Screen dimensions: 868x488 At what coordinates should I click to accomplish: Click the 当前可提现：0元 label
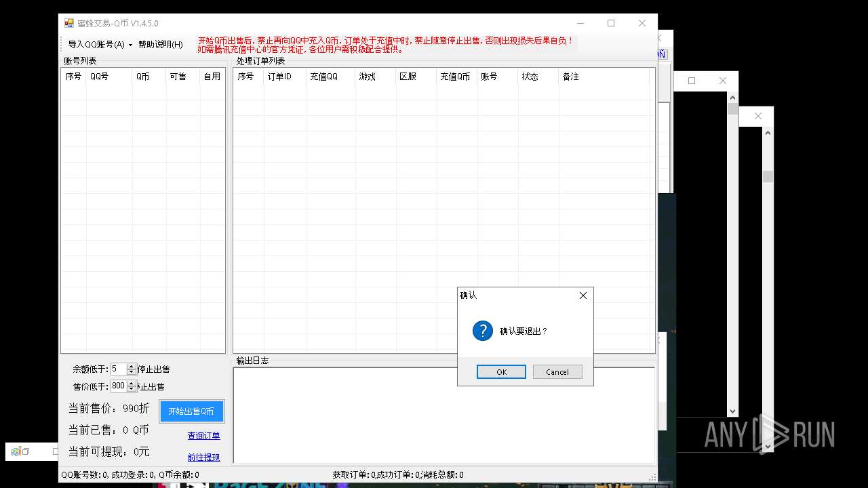click(x=109, y=452)
